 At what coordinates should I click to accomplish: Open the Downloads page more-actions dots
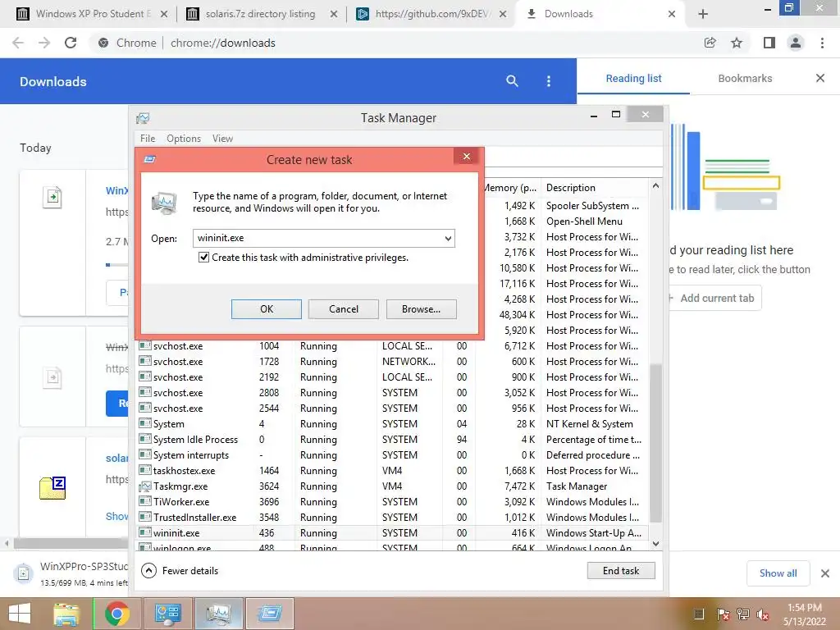coord(548,81)
